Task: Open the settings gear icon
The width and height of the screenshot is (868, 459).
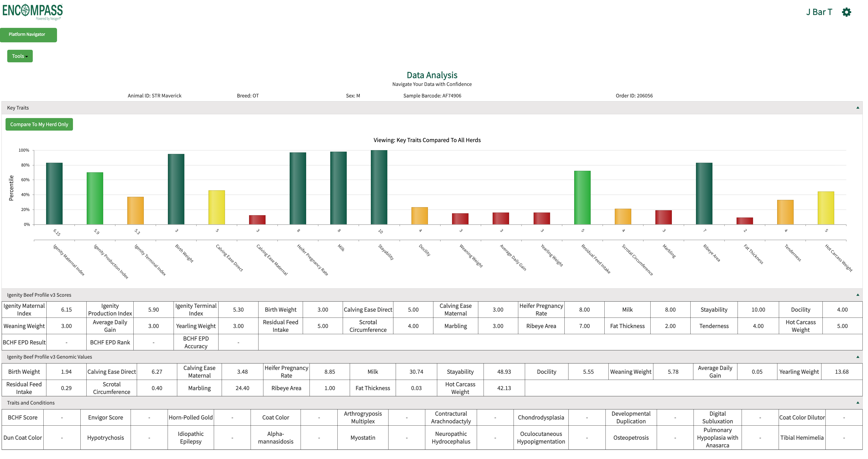Action: click(846, 12)
